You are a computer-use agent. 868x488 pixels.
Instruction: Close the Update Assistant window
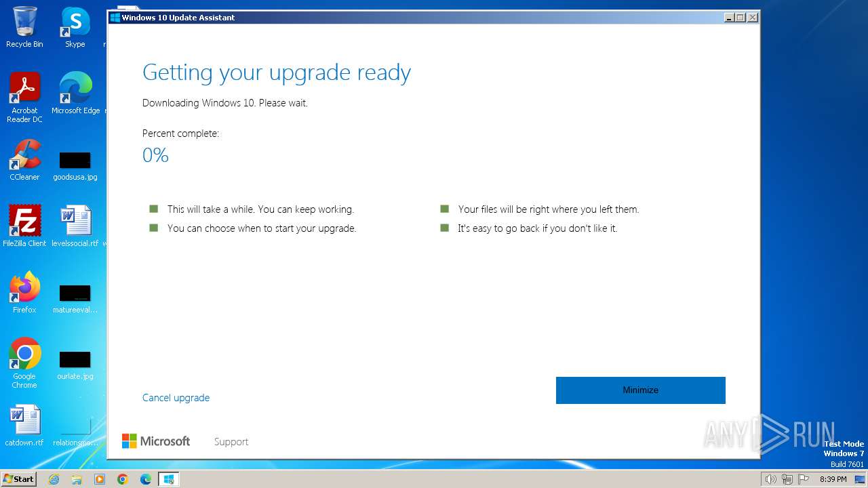click(752, 18)
